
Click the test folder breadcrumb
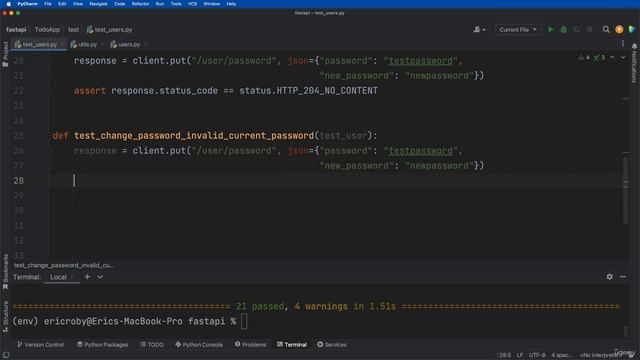point(73,29)
